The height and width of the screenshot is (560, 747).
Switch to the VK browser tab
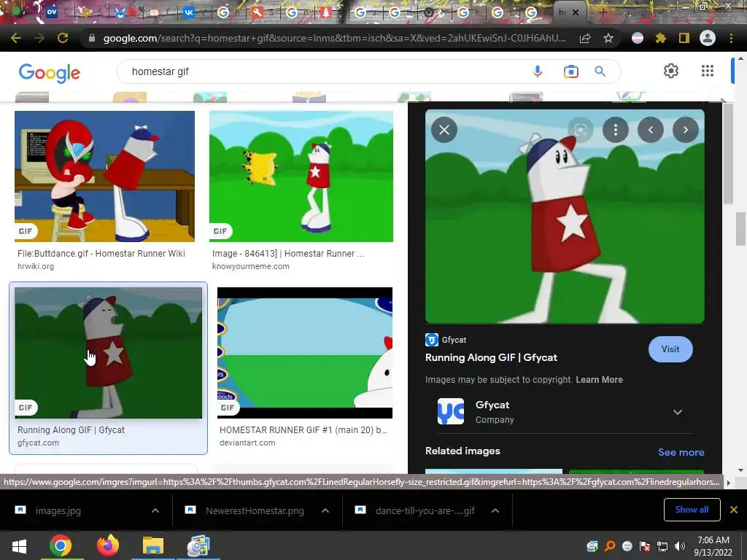189,12
